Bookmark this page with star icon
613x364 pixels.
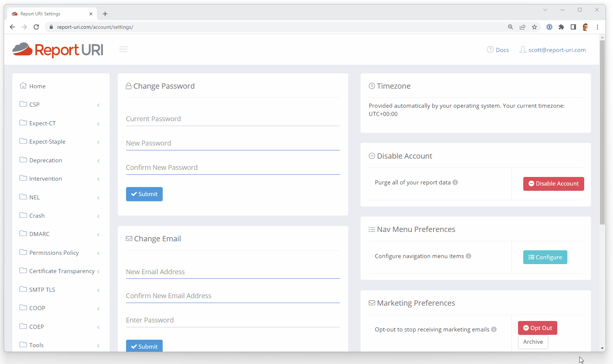pos(534,27)
